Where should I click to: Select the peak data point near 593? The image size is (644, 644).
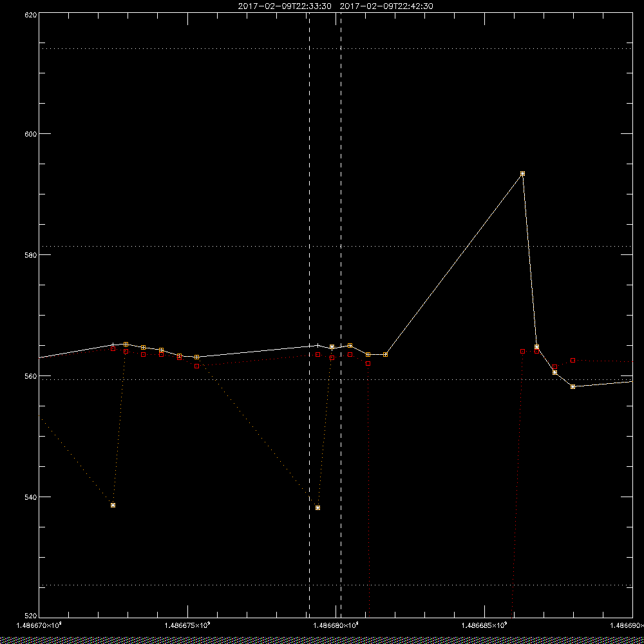pos(522,174)
